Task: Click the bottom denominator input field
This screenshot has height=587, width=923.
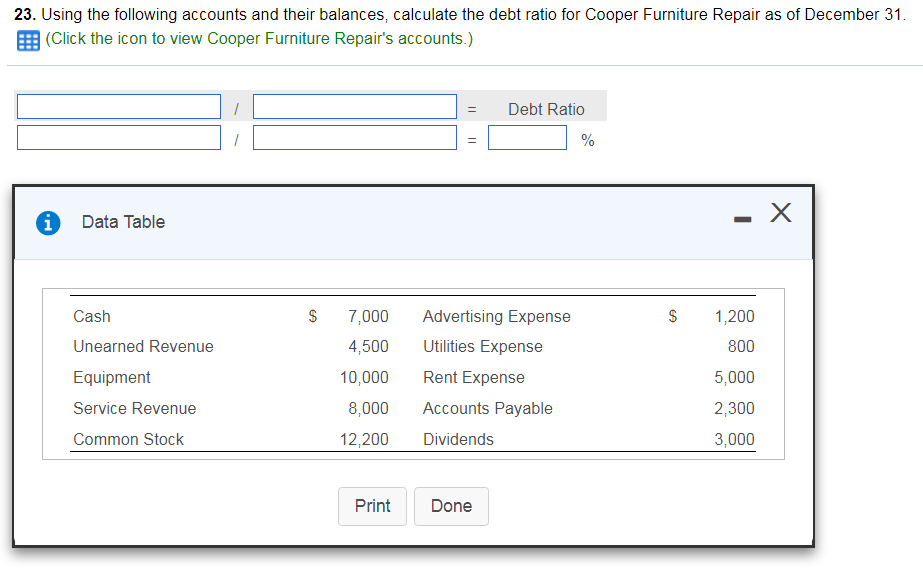Action: tap(354, 138)
